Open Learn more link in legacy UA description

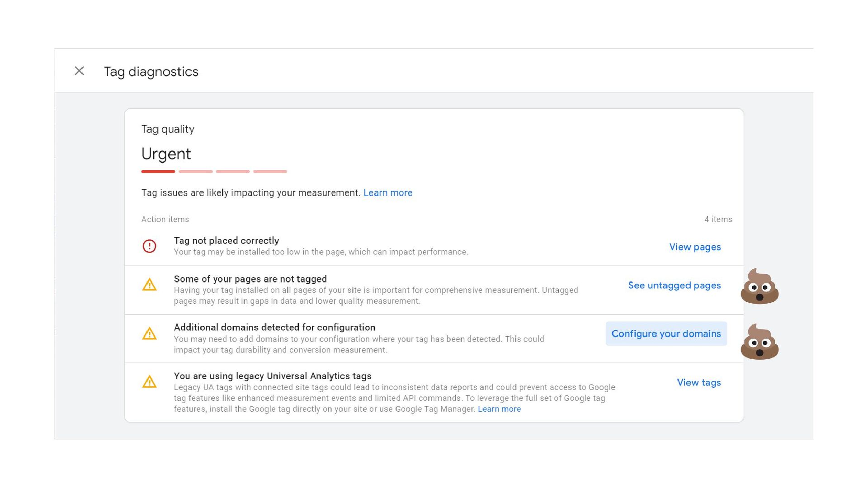[x=499, y=409]
